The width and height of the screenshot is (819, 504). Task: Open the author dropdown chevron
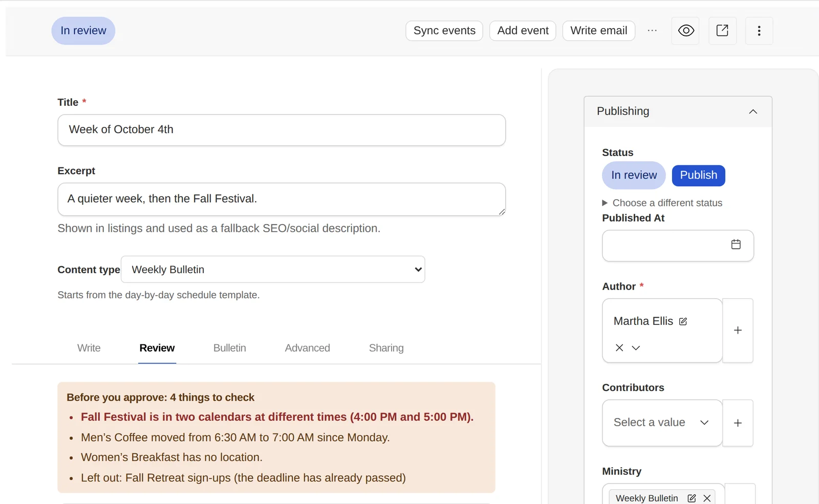pos(636,348)
